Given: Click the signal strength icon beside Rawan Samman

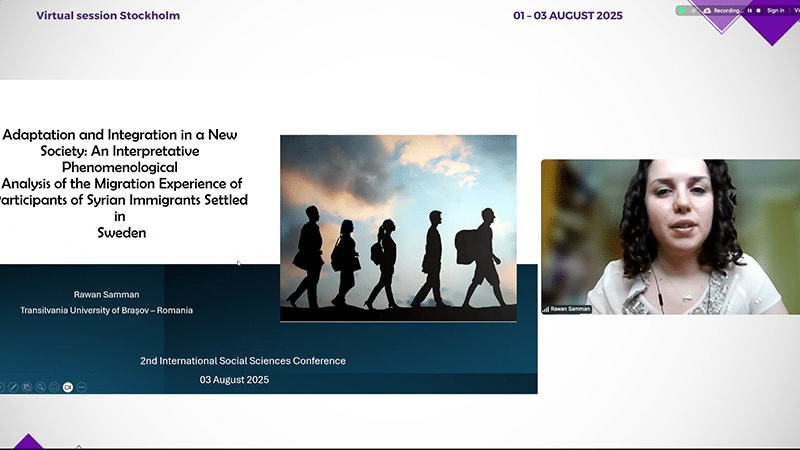Looking at the screenshot, I should pyautogui.click(x=546, y=309).
